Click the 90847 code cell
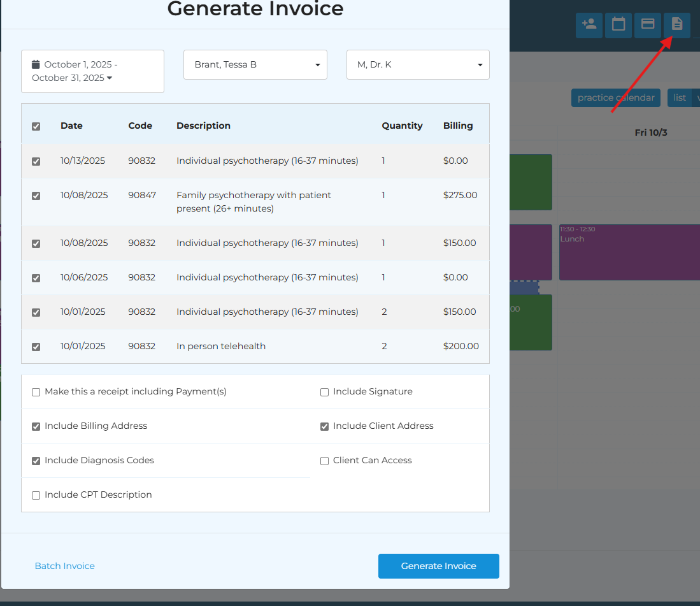 coord(142,195)
